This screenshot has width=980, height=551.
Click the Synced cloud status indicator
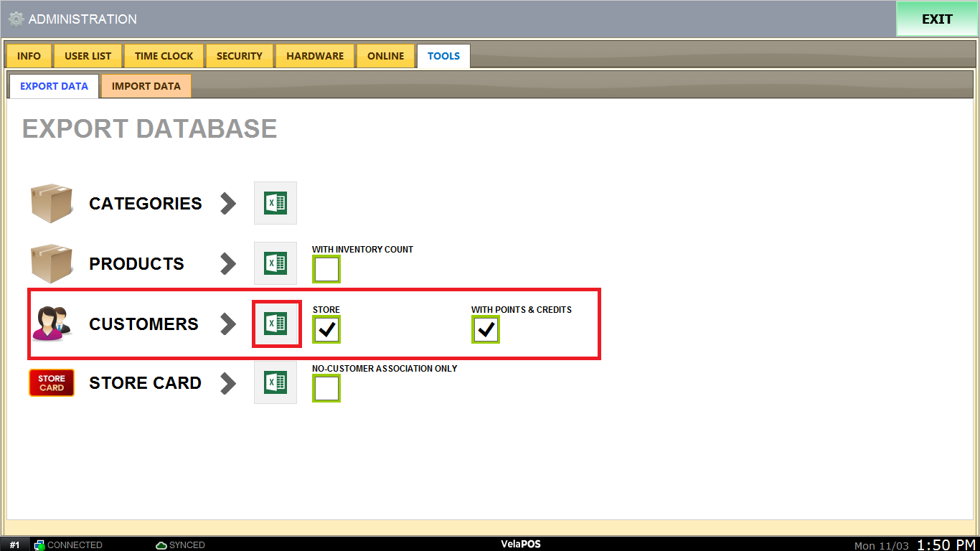click(x=180, y=545)
